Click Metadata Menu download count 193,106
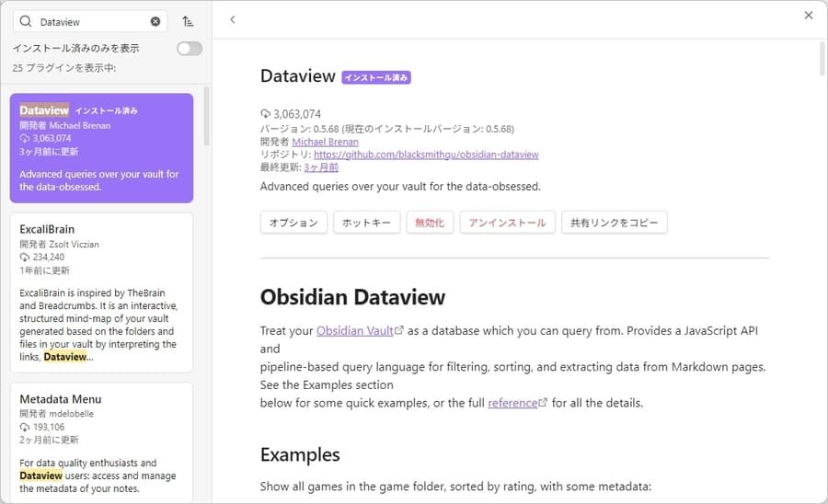 [x=42, y=427]
